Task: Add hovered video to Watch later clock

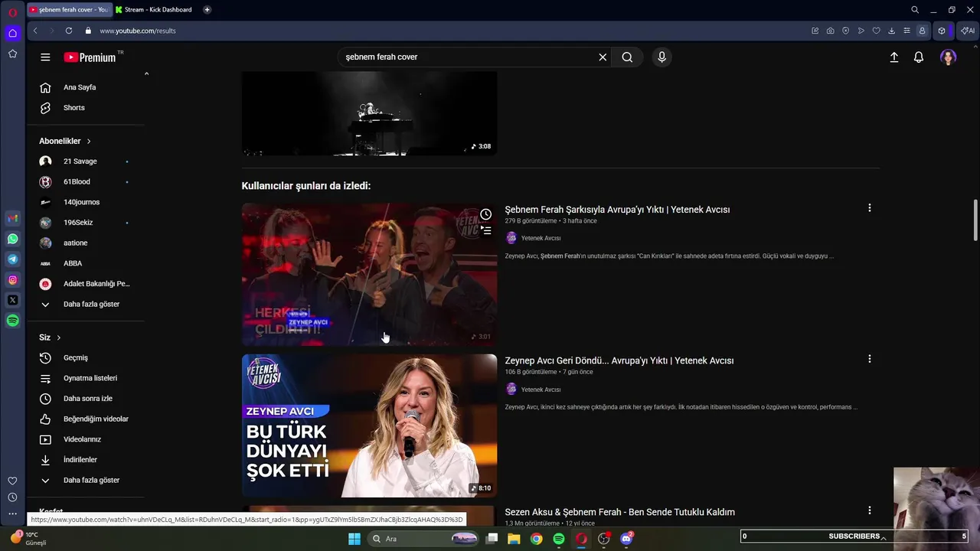Action: [x=485, y=214]
